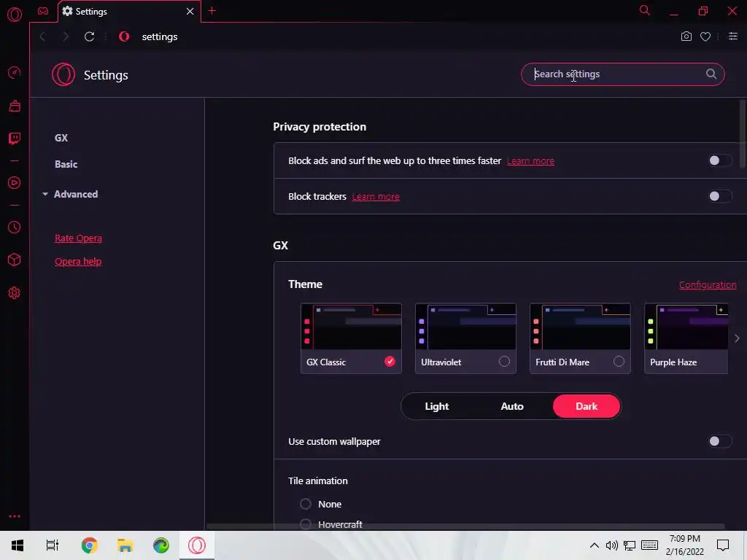Viewport: 747px width, 560px height.
Task: Click the search magnifier in settings field
Action: click(711, 74)
